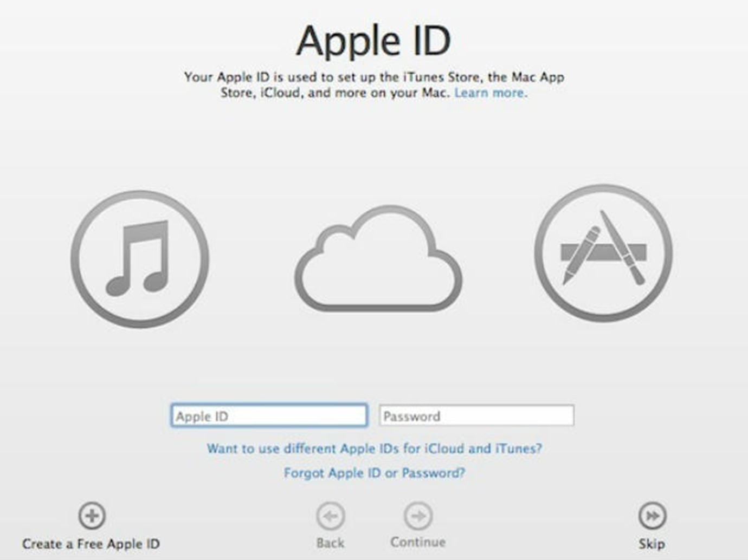Click the left arrow Back icon
Viewport: 748px width, 560px height.
[x=331, y=516]
